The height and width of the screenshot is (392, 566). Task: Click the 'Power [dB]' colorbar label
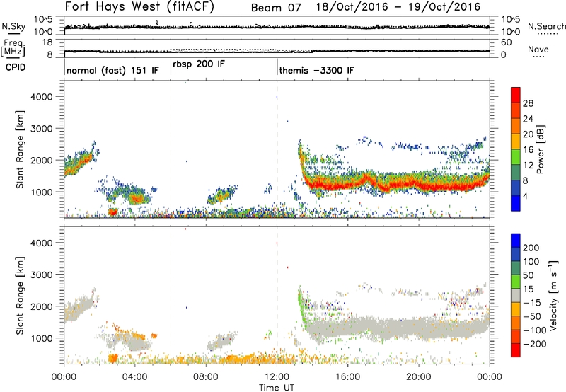[541, 149]
